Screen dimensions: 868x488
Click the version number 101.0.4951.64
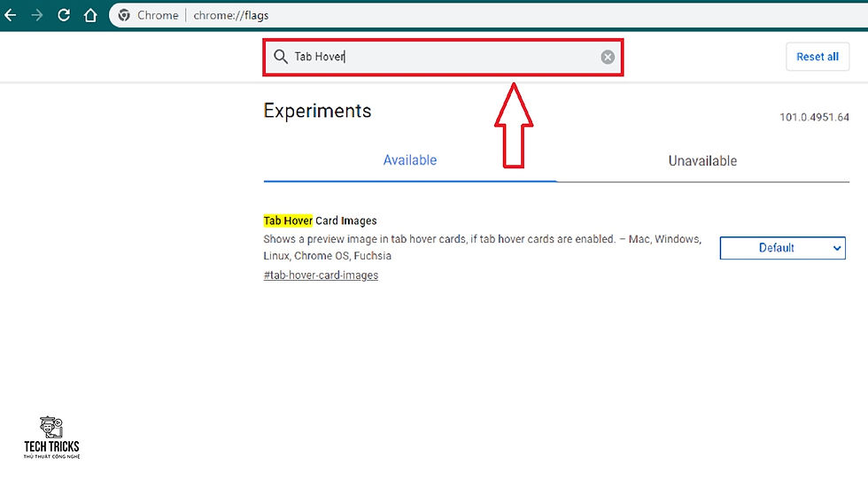pos(814,117)
